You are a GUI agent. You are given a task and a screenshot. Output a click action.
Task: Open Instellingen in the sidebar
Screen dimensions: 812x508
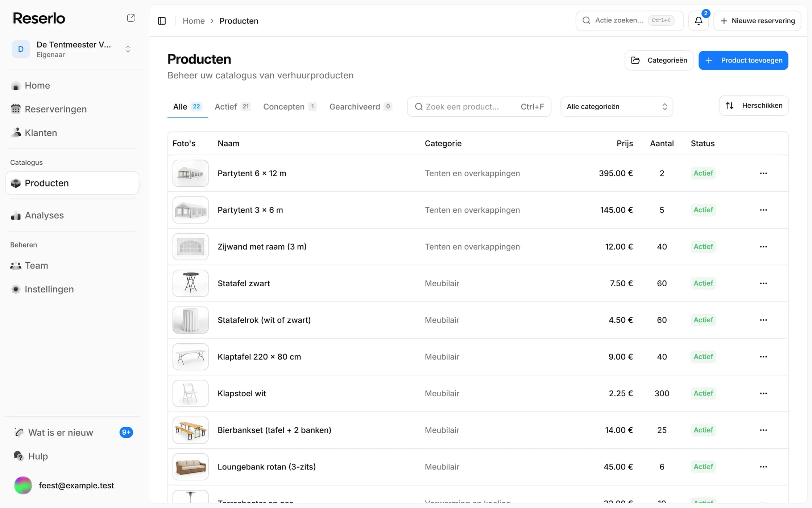click(72, 289)
